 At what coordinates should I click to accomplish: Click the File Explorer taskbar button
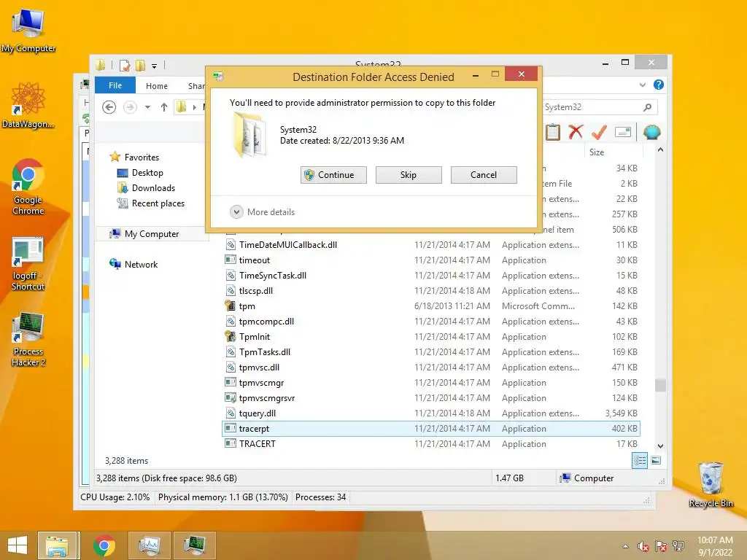pyautogui.click(x=58, y=545)
